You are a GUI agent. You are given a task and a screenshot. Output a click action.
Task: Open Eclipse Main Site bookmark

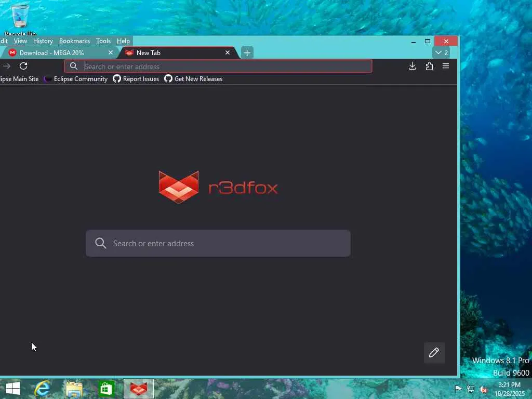coord(19,79)
